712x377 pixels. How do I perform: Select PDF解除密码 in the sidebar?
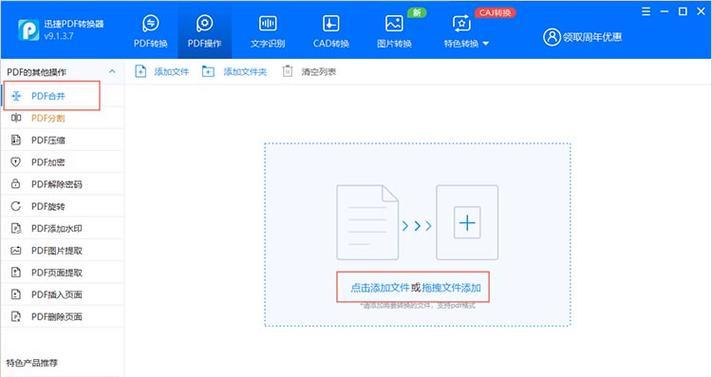[62, 184]
